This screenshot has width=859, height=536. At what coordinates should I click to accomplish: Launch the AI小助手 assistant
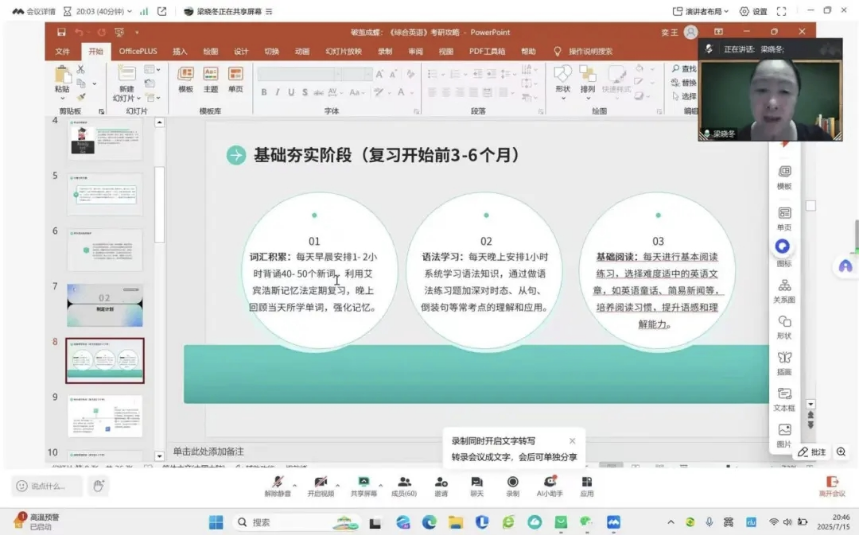point(549,485)
